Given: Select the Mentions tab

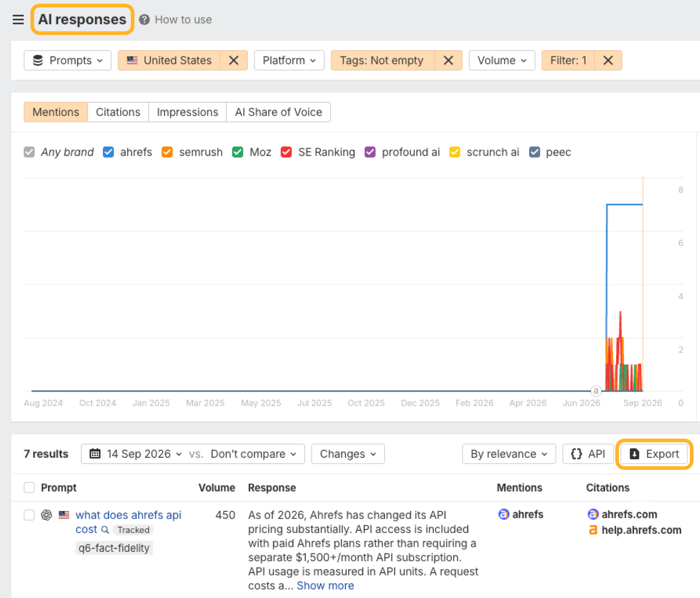Looking at the screenshot, I should (56, 112).
